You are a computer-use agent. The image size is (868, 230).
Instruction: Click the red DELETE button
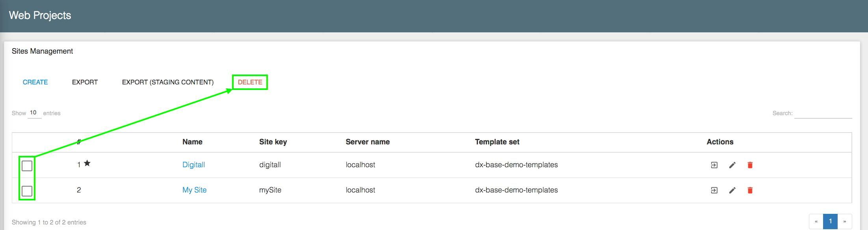pos(250,82)
